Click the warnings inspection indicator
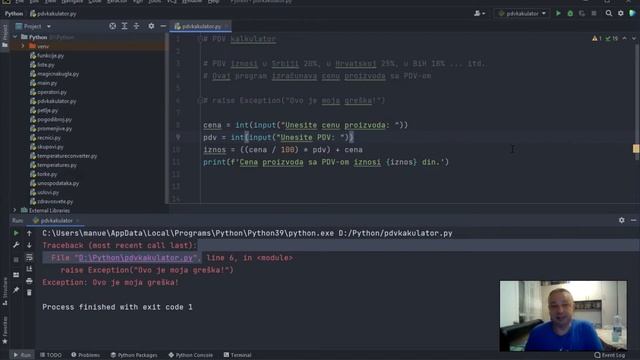The height and width of the screenshot is (360, 640). pyautogui.click(x=597, y=38)
